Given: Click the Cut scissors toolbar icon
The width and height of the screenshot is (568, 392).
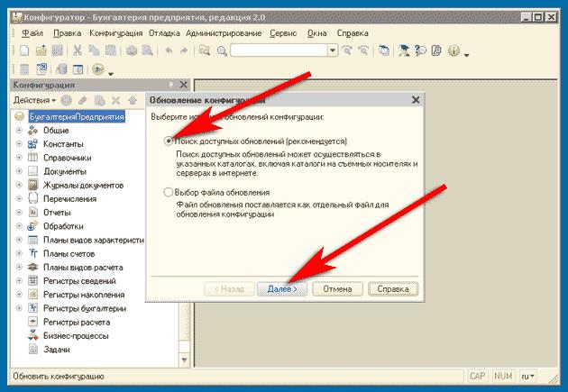Looking at the screenshot, I should [78, 51].
